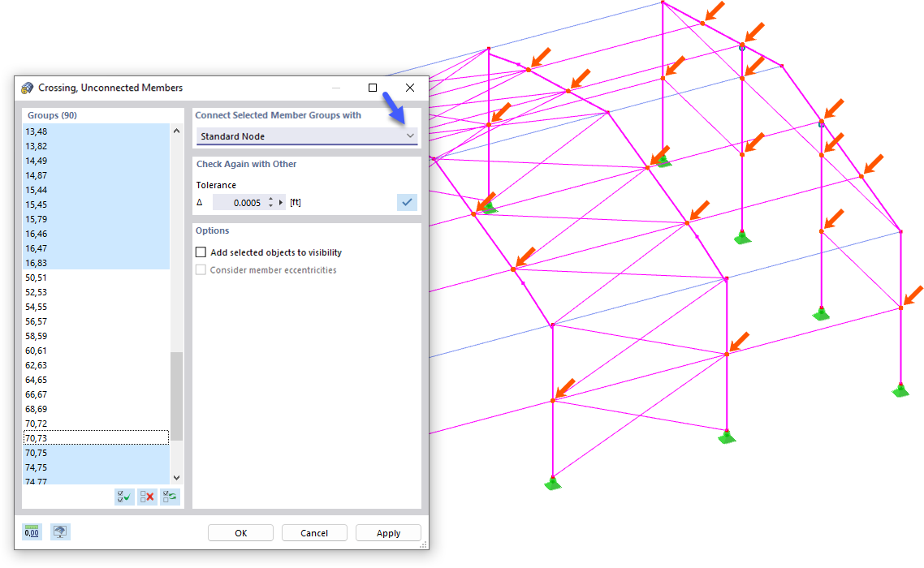Confirm with the OK button
924x568 pixels.
pyautogui.click(x=240, y=532)
